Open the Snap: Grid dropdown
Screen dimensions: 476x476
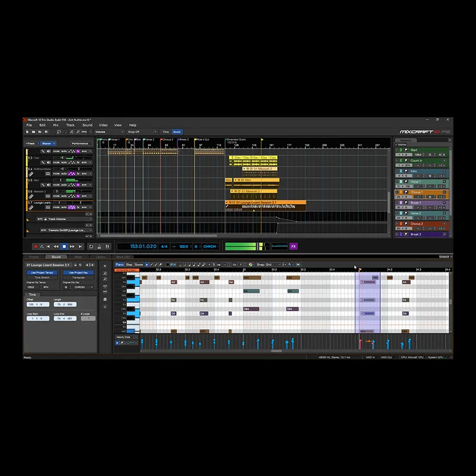click(x=268, y=264)
